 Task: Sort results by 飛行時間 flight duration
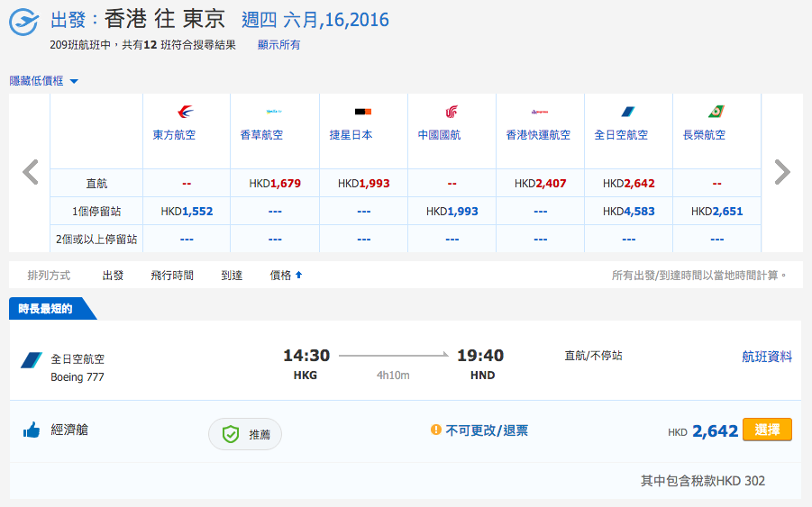click(172, 276)
